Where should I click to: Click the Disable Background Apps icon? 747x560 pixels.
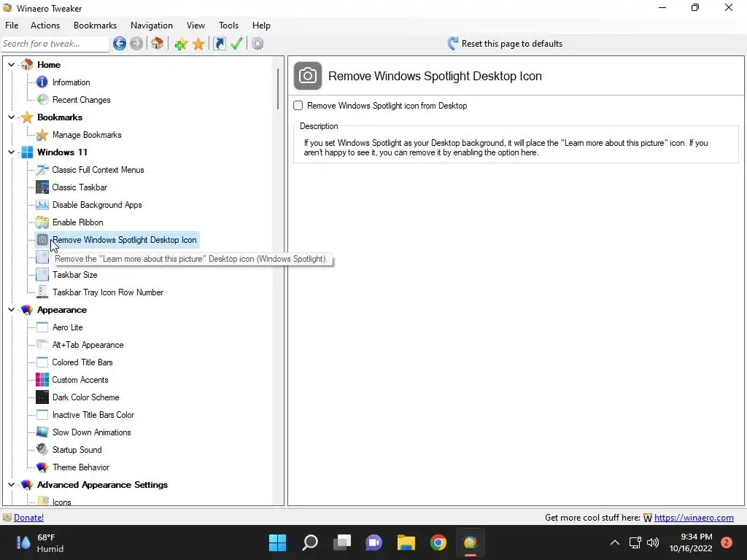tap(42, 205)
